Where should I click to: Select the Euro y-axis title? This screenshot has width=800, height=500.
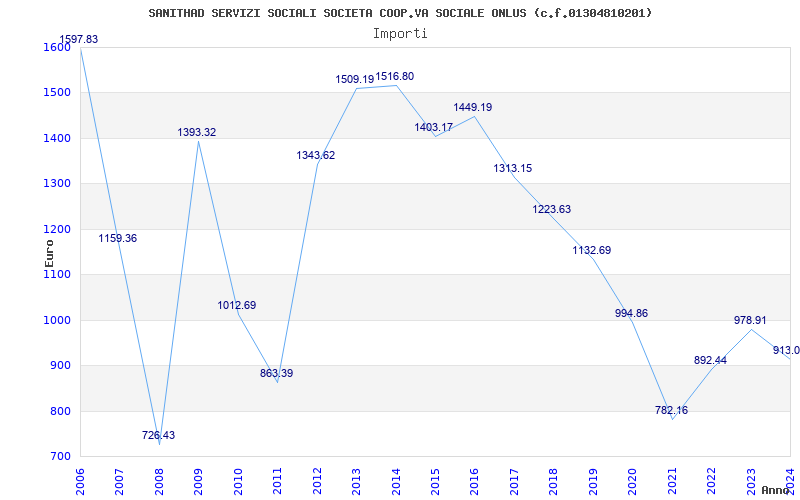(x=49, y=253)
